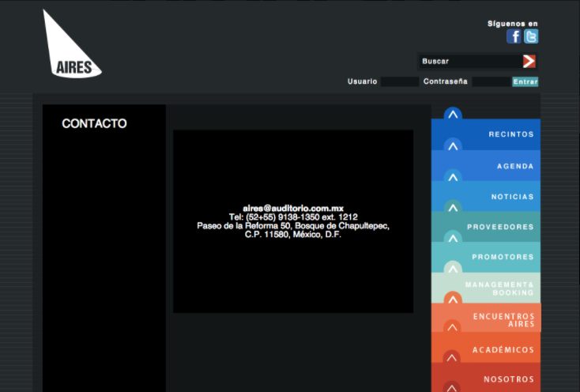Open the Twitter page icon

pyautogui.click(x=532, y=36)
